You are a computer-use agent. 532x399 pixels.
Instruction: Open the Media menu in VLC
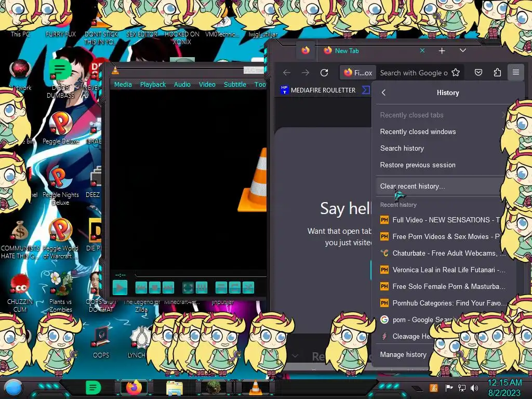(123, 85)
